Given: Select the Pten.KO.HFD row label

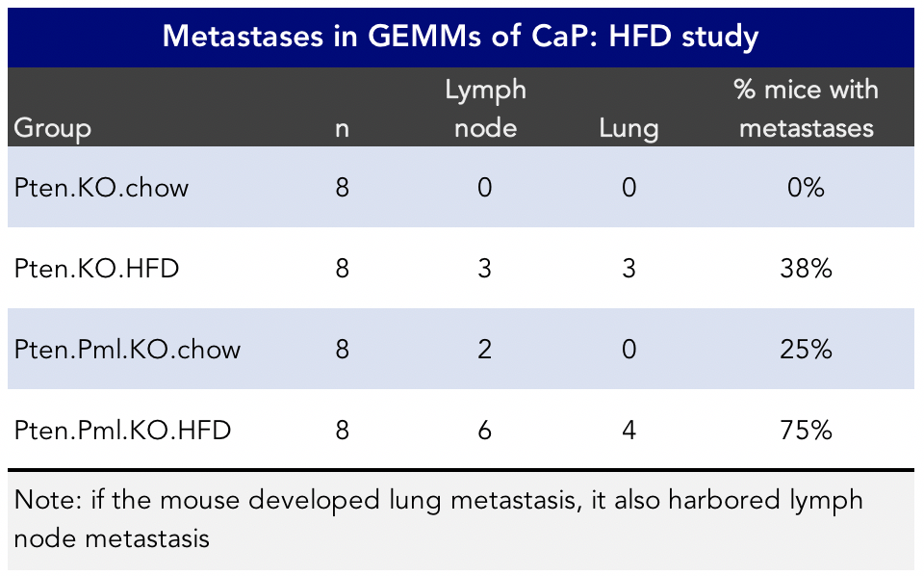Looking at the screenshot, I should (97, 268).
